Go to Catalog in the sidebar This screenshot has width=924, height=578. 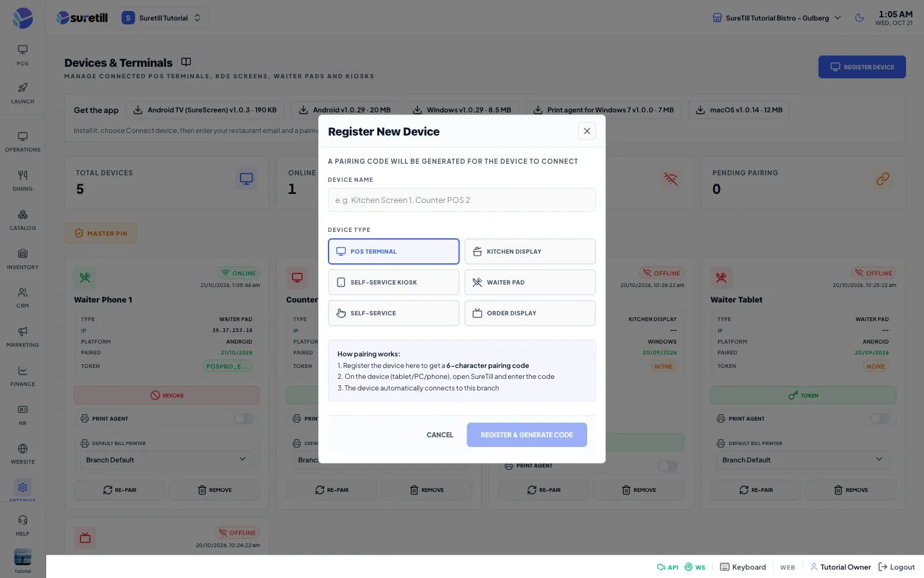(x=22, y=220)
